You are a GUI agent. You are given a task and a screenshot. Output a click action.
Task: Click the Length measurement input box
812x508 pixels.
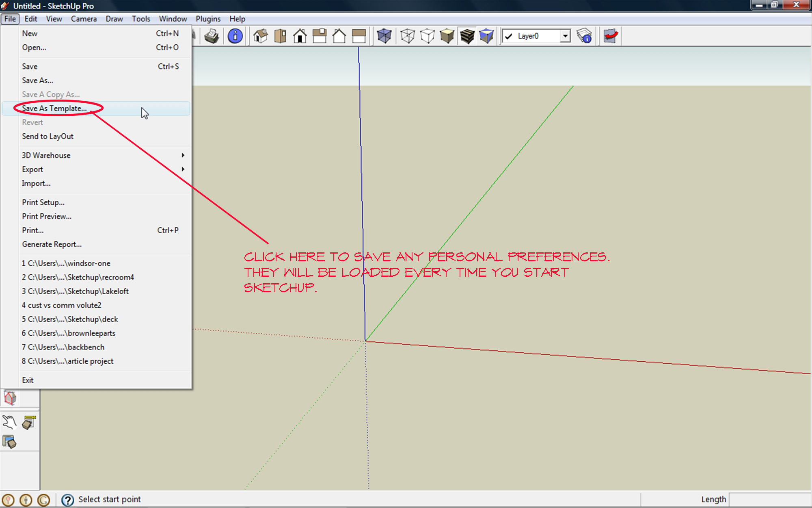(769, 499)
